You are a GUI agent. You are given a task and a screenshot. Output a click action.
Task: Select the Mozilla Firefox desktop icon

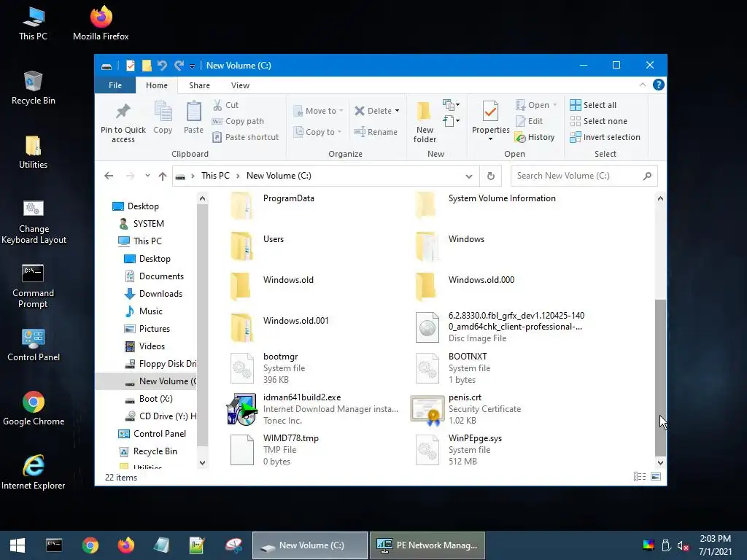tap(101, 23)
